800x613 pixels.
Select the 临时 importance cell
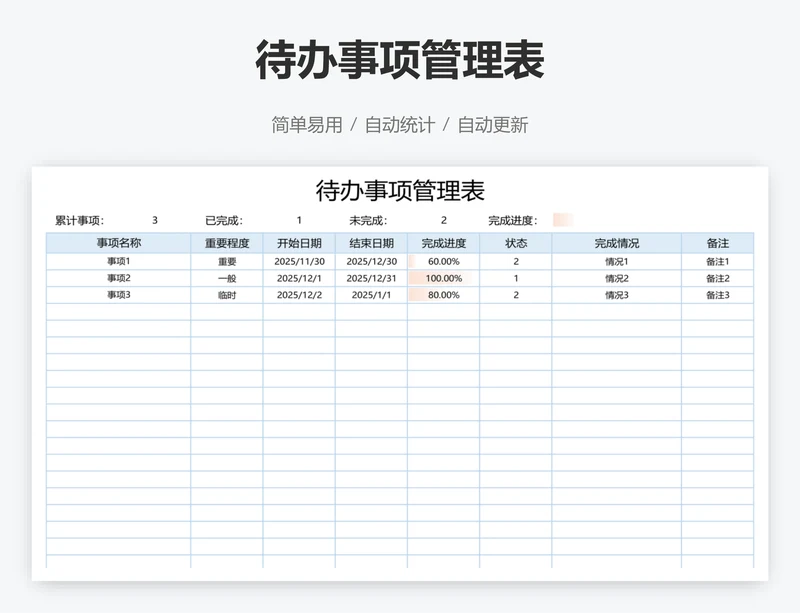[x=227, y=296]
